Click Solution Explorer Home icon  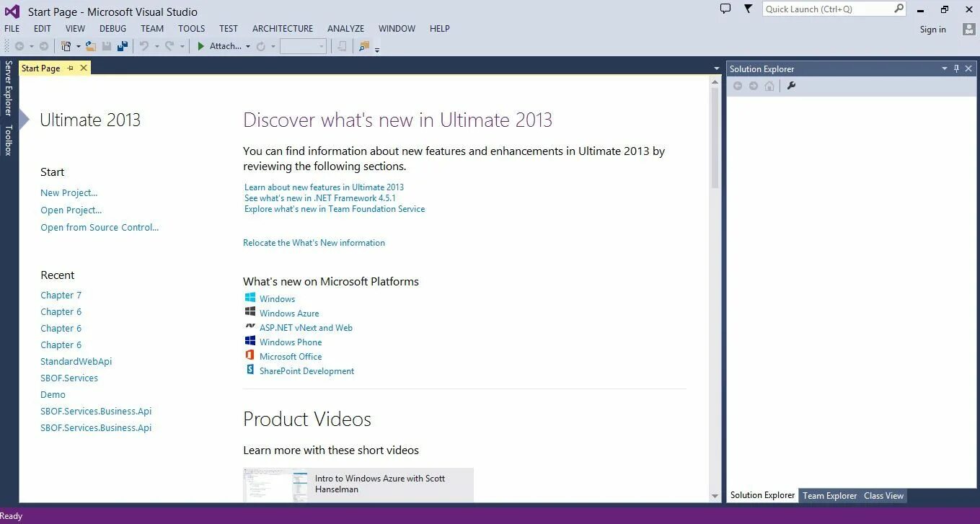point(769,86)
